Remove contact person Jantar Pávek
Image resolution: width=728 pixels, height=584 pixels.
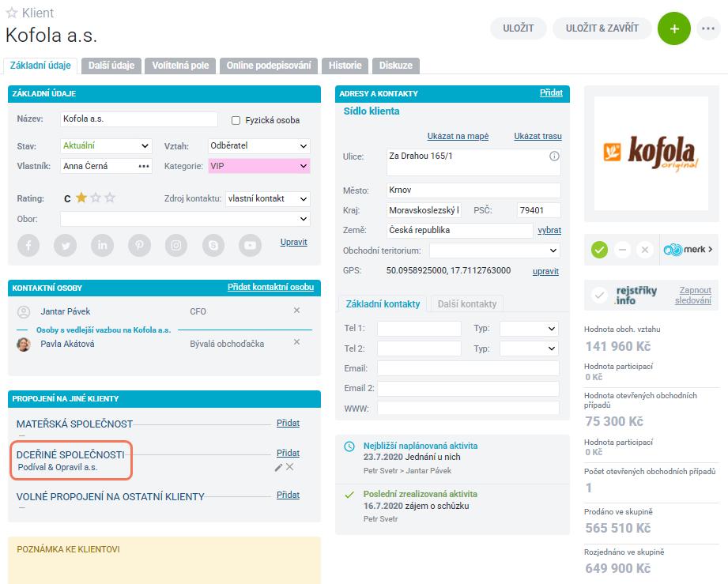[296, 310]
